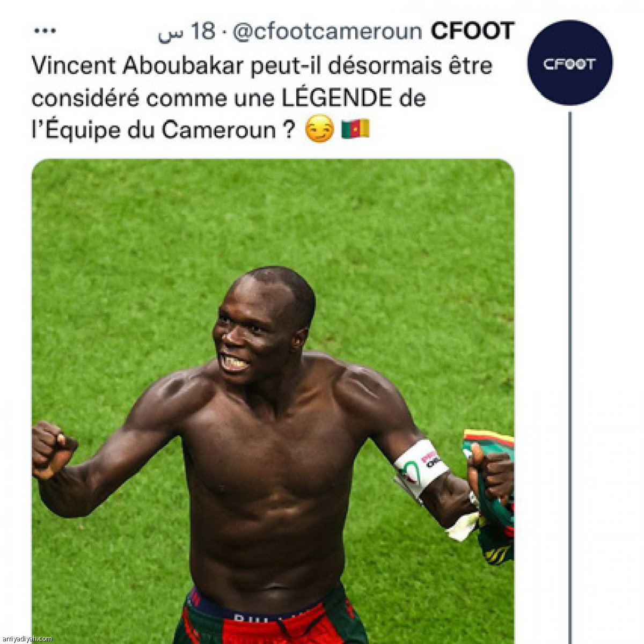Click the vertical thread line below avatar

click(x=570, y=376)
